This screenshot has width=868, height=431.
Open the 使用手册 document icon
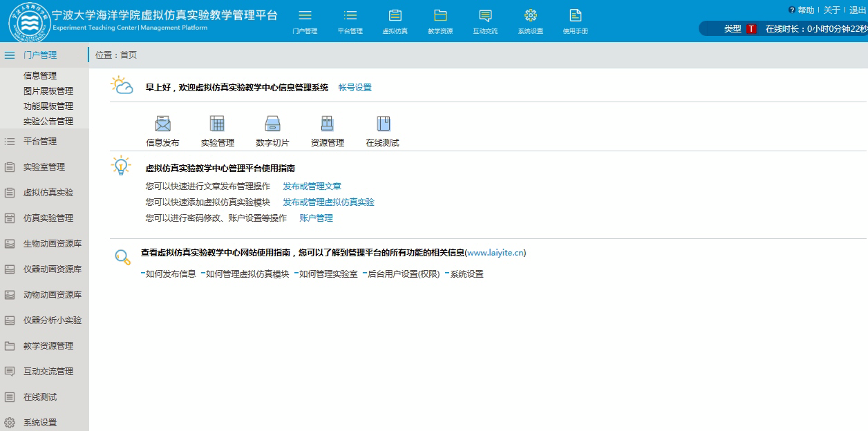[x=575, y=16]
